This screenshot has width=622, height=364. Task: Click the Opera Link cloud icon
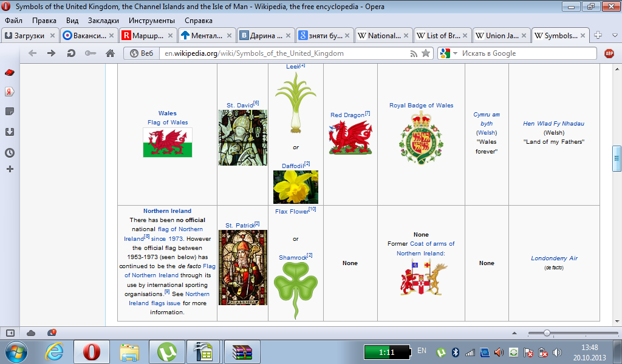click(x=31, y=333)
